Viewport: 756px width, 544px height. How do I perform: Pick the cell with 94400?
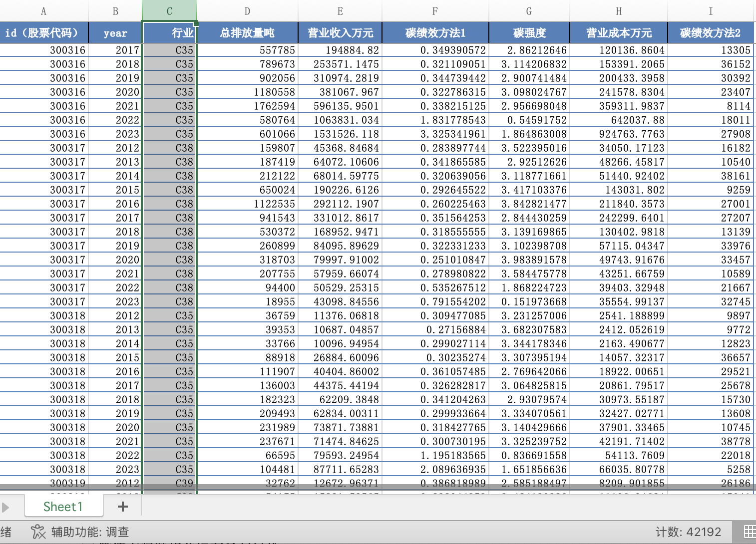(x=247, y=287)
